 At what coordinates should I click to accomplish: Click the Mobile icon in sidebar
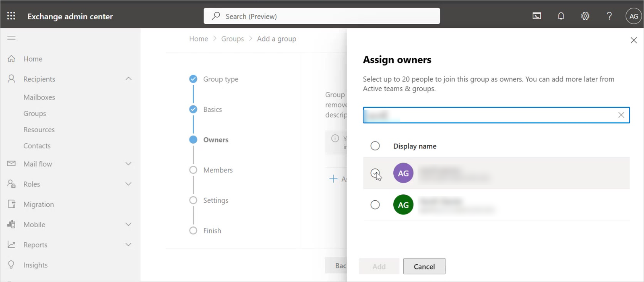click(11, 224)
